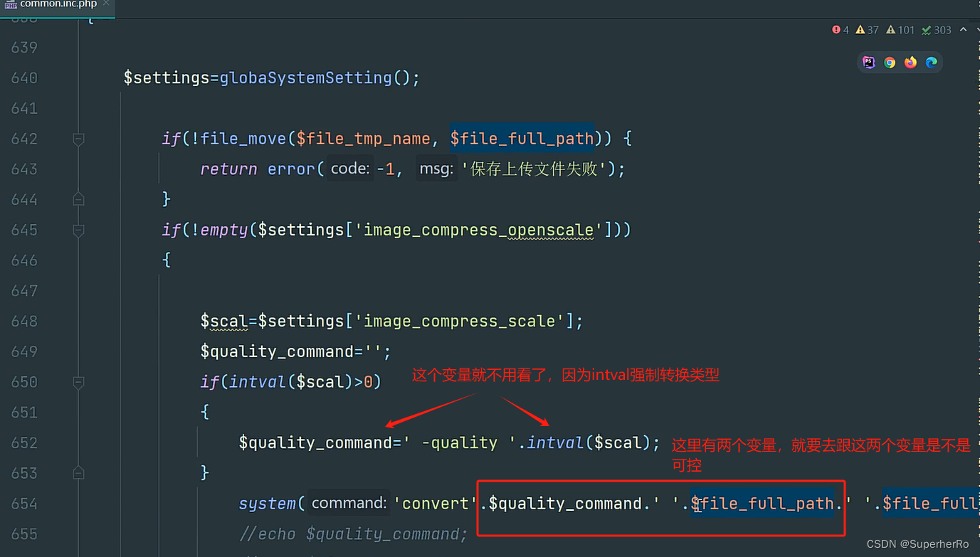Viewport: 980px width, 557px height.
Task: Click the 'image_compress_scale' string key
Action: [460, 322]
